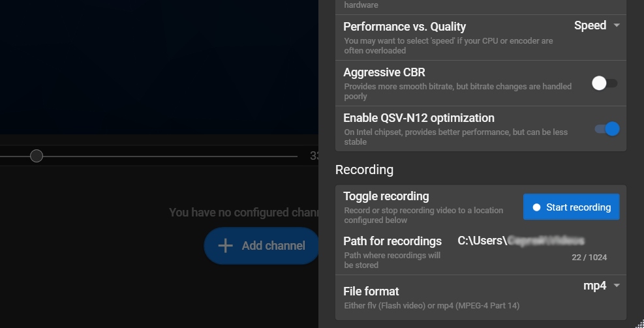644x328 pixels.
Task: Click the Add channel button label
Action: [273, 246]
